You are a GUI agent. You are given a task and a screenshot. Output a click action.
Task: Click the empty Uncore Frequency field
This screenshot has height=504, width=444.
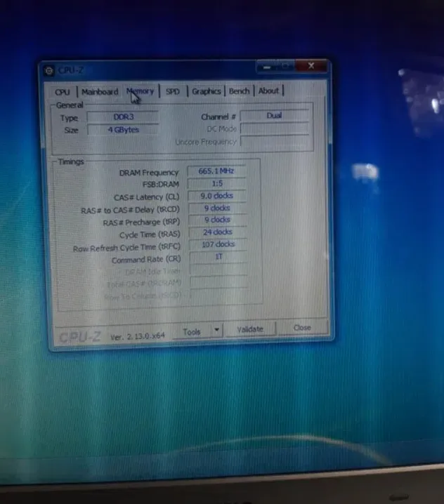(x=275, y=140)
